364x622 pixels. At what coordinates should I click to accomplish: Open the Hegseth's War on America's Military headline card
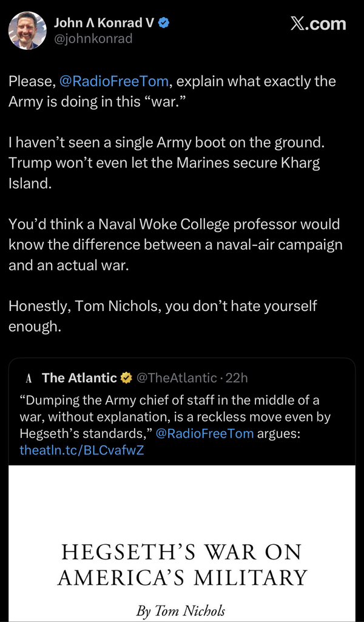182,544
